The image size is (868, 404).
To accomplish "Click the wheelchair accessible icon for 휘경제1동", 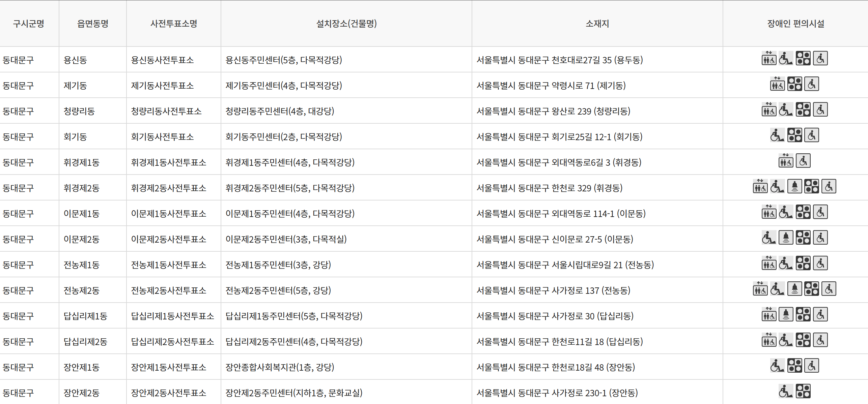I will [x=803, y=161].
